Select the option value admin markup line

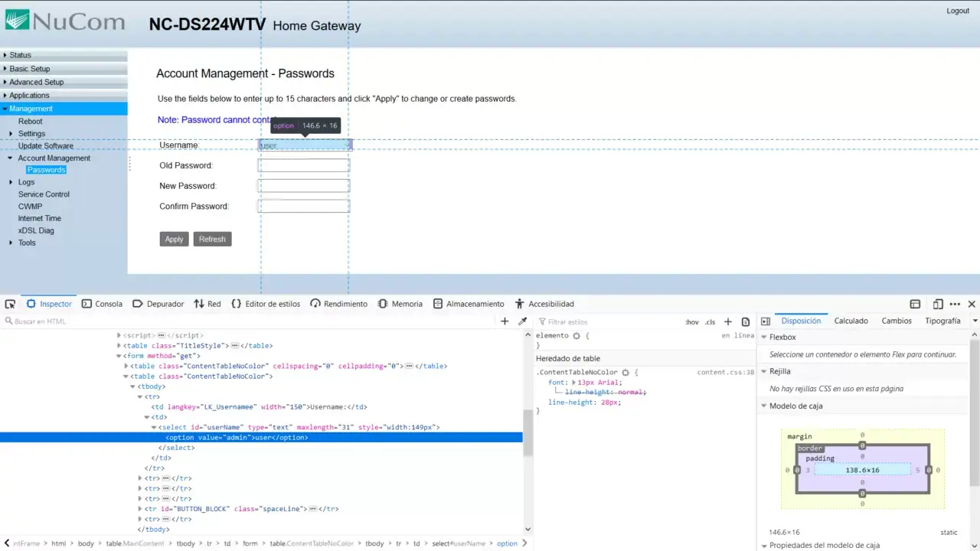[261, 438]
